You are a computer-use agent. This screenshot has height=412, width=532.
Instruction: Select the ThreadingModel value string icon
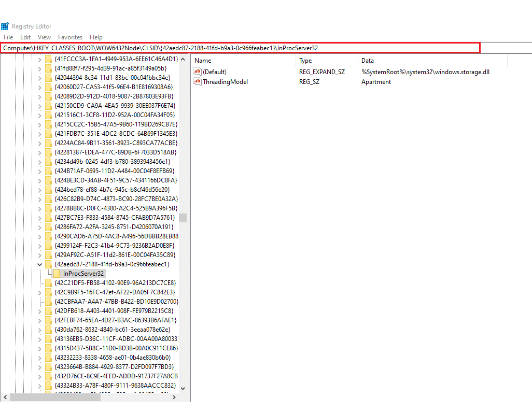(x=198, y=81)
